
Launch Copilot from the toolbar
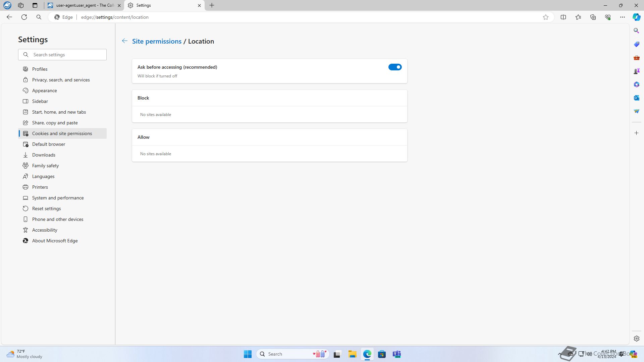coord(636,17)
